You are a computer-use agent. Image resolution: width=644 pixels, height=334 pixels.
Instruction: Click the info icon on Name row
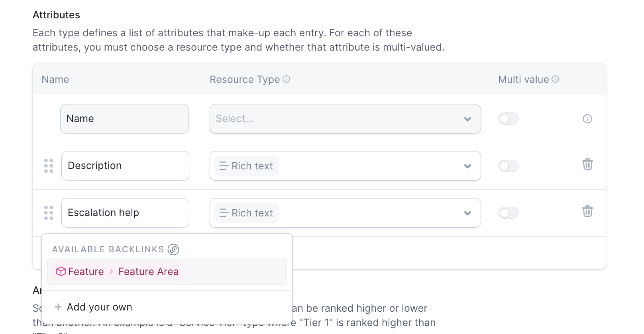click(x=587, y=119)
